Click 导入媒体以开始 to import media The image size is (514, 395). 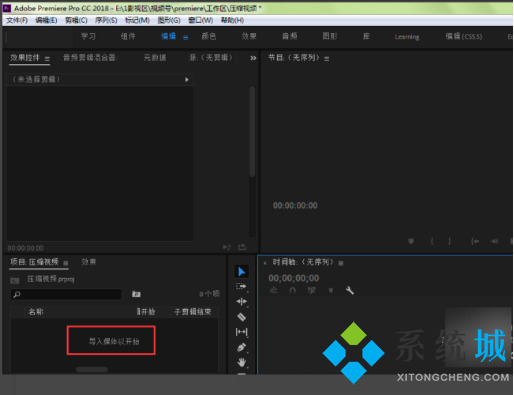click(114, 341)
